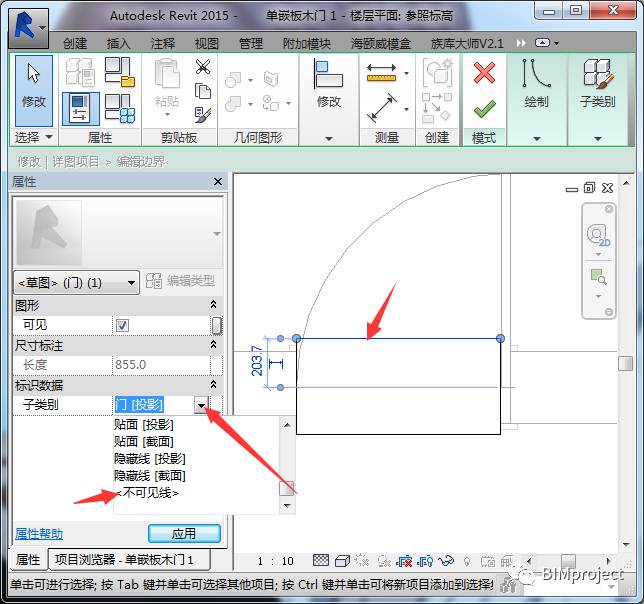Expand the ribbon 修改 panel arrow
644x604 pixels.
(329, 139)
